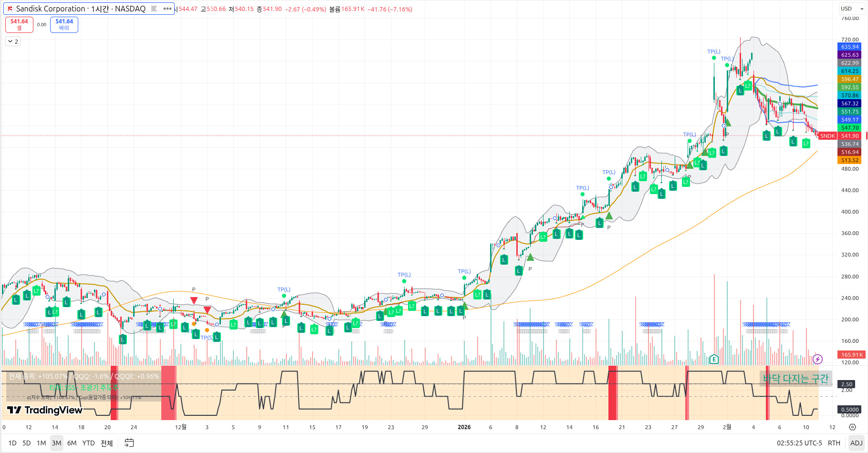The width and height of the screenshot is (868, 453).
Task: Click the green earnings E marker
Action: (x=714, y=359)
